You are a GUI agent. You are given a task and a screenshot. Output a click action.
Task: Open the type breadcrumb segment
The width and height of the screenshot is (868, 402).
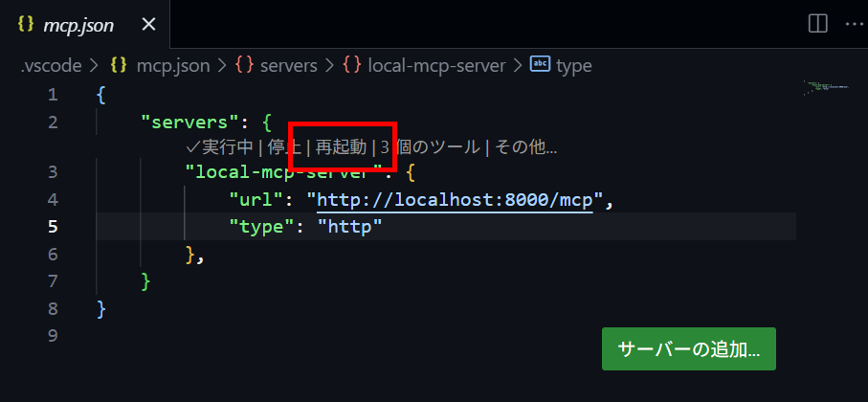(573, 66)
